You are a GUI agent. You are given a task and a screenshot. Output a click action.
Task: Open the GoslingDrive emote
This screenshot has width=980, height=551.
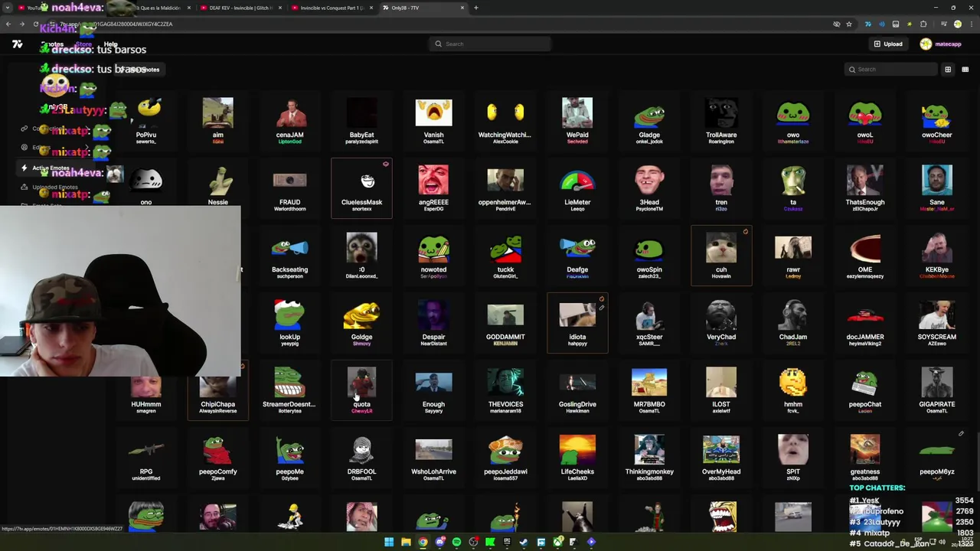pos(577,390)
